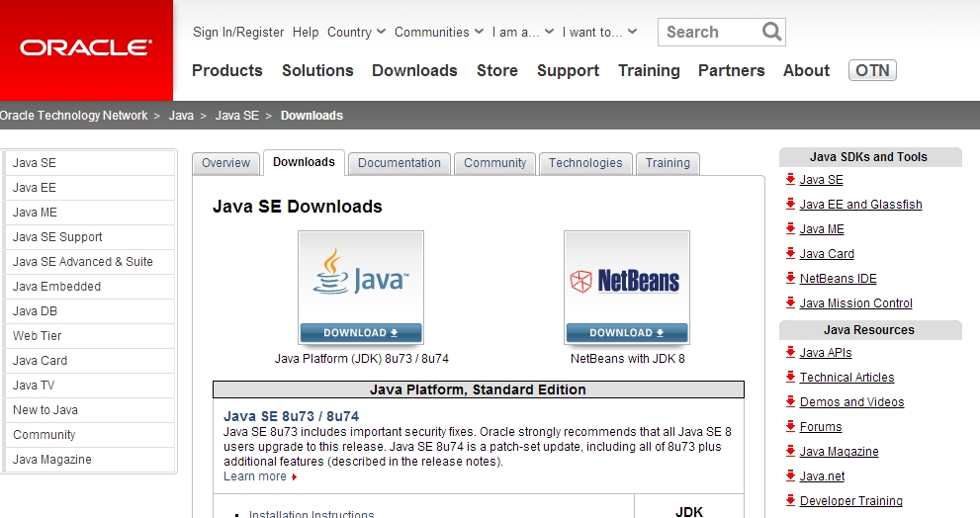Click the Java JDK DOWNLOAD button
This screenshot has height=518, width=980.
tap(361, 333)
